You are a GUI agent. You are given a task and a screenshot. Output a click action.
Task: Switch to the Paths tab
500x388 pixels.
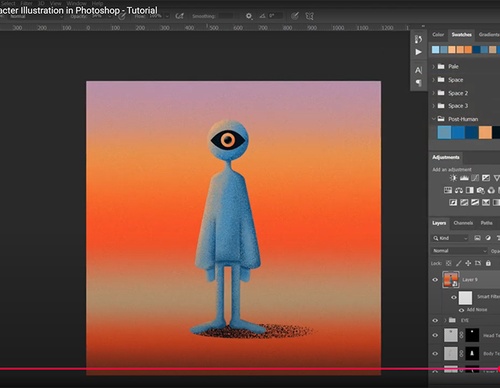pos(486,223)
